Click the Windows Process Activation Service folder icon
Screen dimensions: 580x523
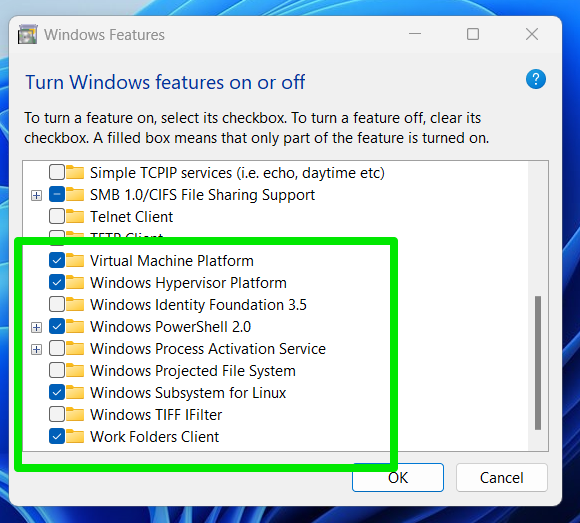point(75,348)
